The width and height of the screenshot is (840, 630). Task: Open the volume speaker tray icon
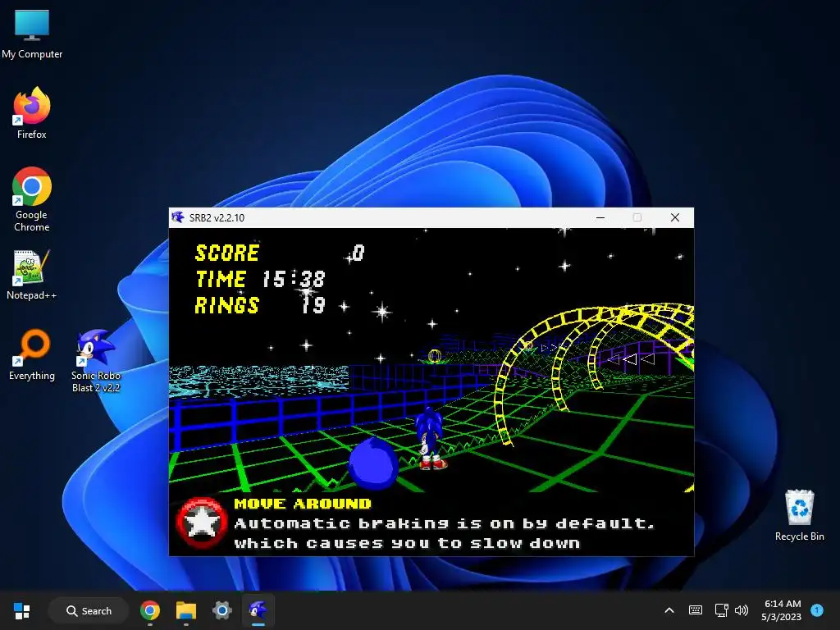tap(742, 610)
